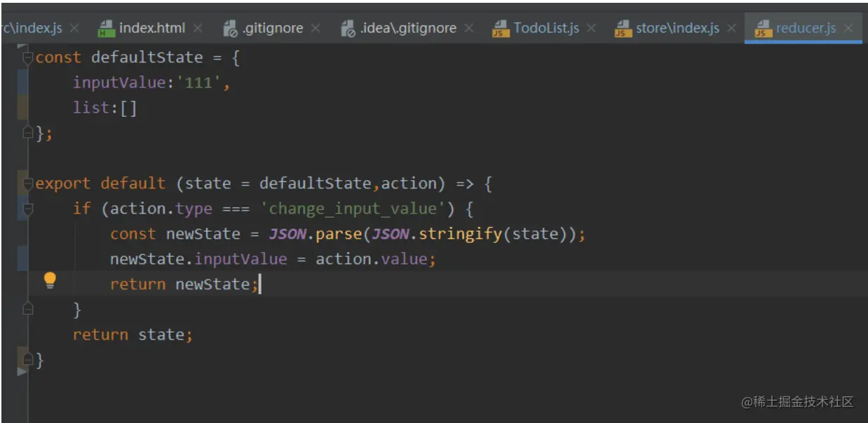Click the 'action' parameter in the function signature
Image resolution: width=868 pixels, height=423 pixels.
click(408, 183)
